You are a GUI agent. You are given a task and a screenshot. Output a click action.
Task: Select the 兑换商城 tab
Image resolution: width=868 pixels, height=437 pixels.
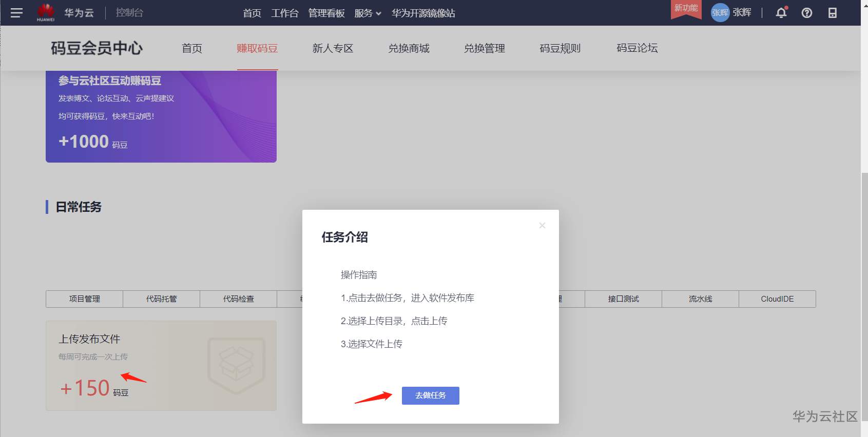point(409,48)
